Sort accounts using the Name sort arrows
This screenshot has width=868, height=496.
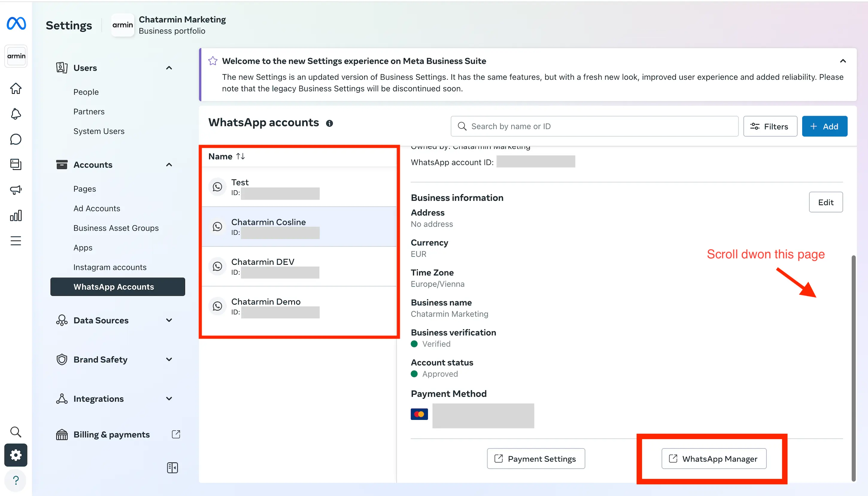[241, 156]
